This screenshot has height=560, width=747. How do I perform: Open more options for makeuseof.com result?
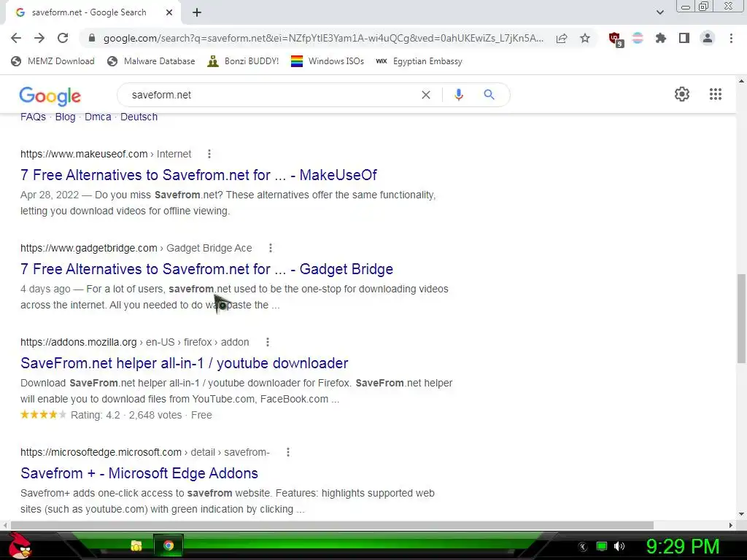pyautogui.click(x=209, y=154)
